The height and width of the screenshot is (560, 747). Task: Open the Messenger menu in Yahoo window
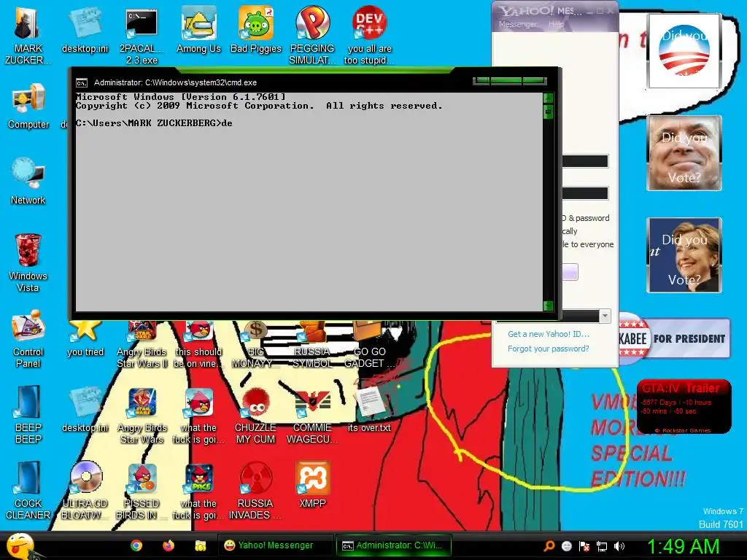click(517, 24)
